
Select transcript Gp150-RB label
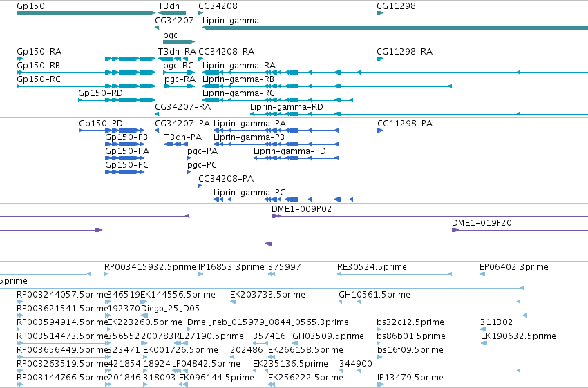coord(38,65)
